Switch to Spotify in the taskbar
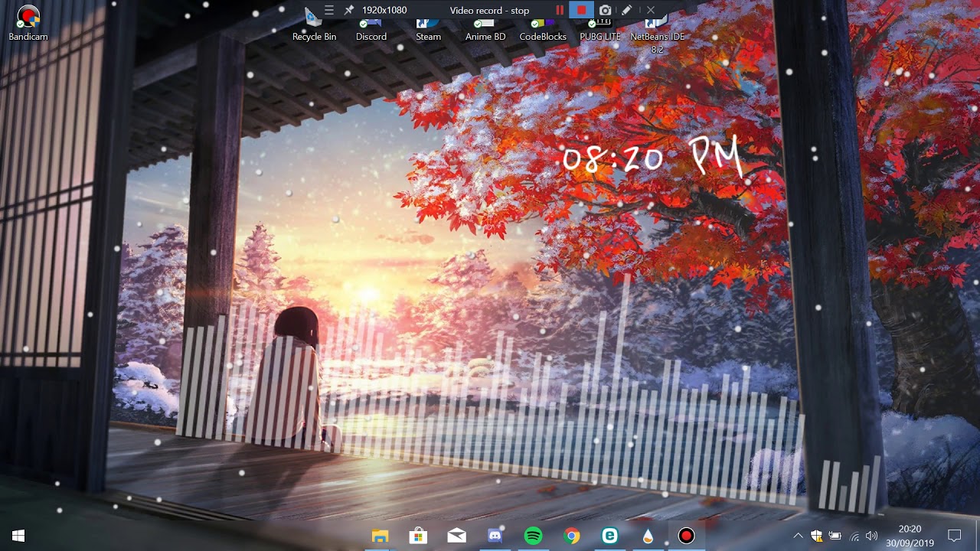980x551 pixels. pyautogui.click(x=533, y=536)
